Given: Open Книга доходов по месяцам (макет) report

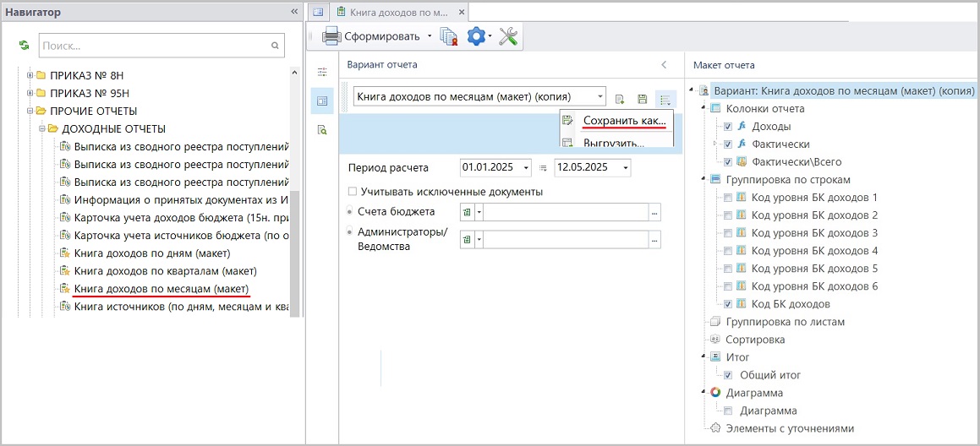Looking at the screenshot, I should [x=162, y=289].
